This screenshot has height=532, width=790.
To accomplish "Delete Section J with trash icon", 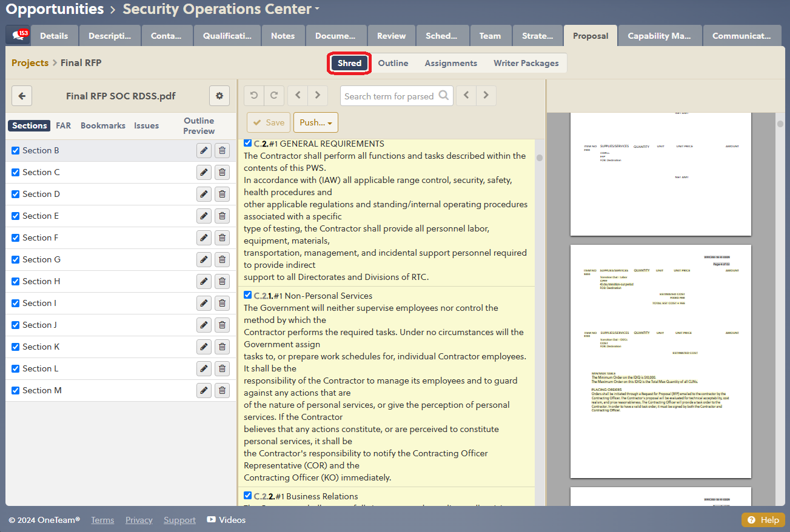I will pyautogui.click(x=222, y=325).
